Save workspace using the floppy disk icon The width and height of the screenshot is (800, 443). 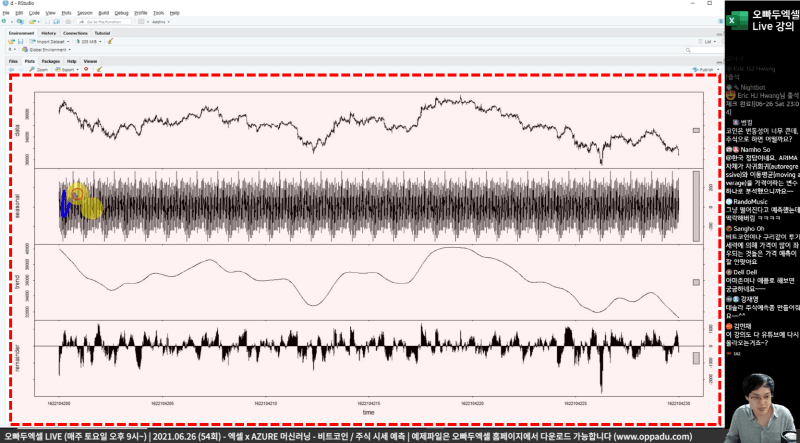click(21, 41)
